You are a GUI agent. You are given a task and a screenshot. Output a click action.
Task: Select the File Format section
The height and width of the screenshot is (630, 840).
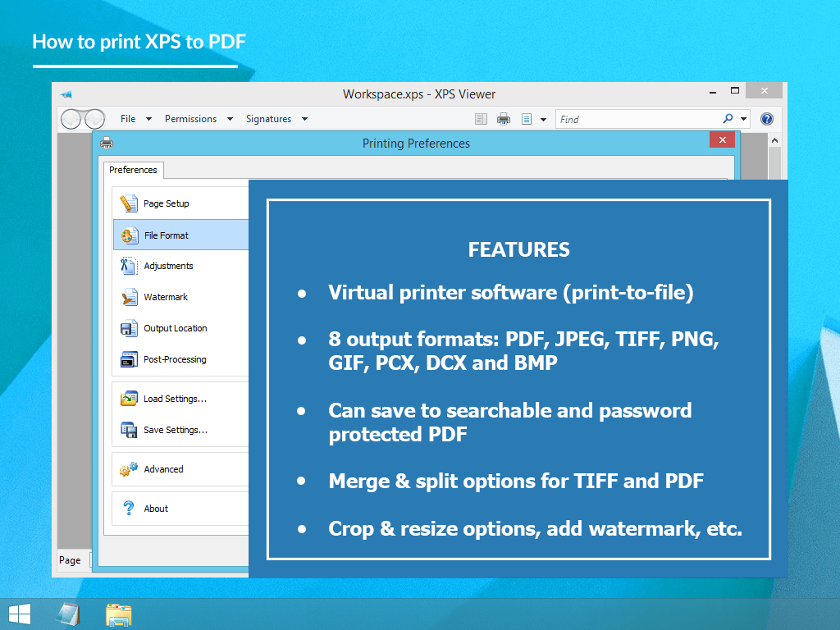tap(180, 235)
